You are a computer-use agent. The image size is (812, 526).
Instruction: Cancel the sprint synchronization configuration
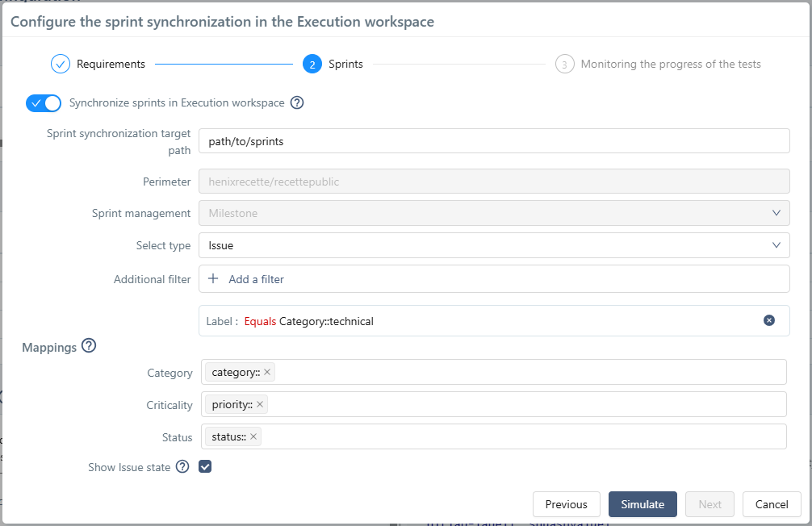click(771, 503)
